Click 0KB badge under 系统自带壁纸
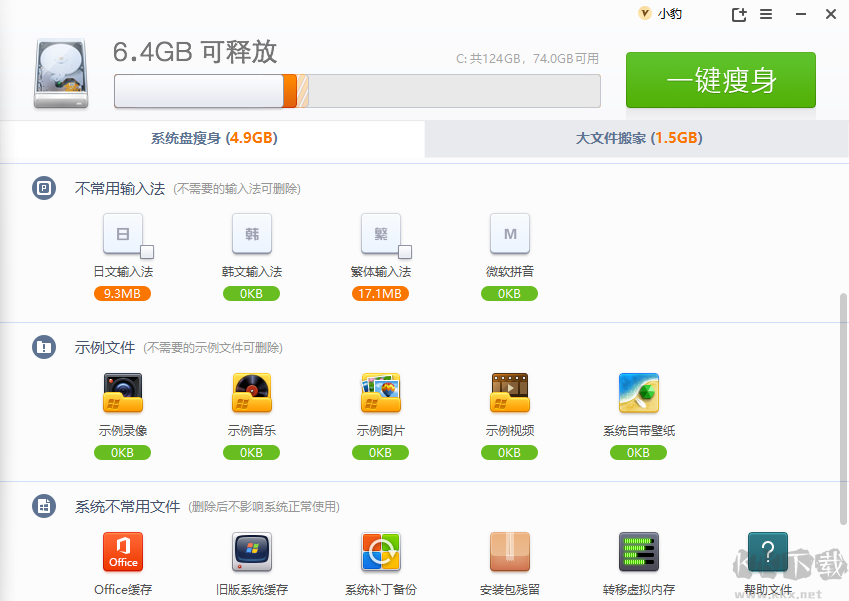The image size is (849, 601). (638, 453)
